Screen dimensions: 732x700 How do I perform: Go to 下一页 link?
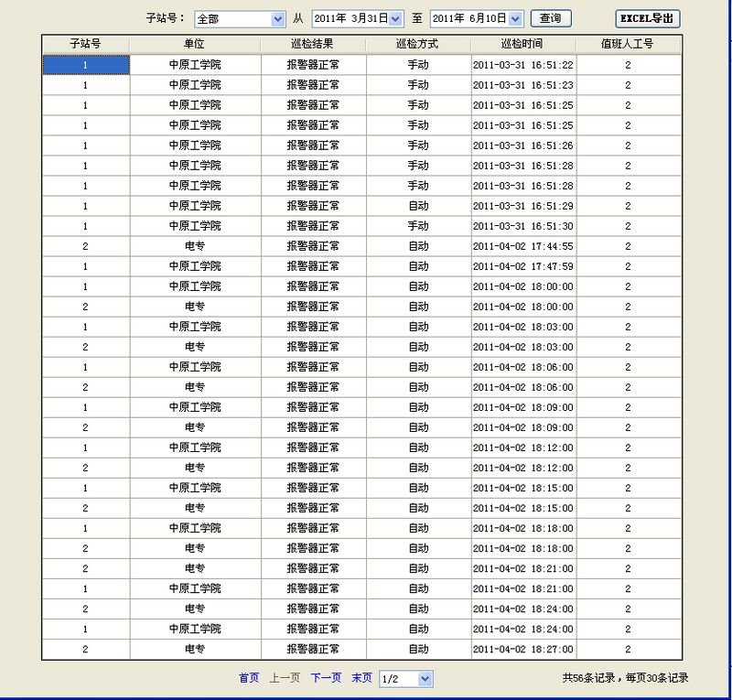tap(326, 678)
